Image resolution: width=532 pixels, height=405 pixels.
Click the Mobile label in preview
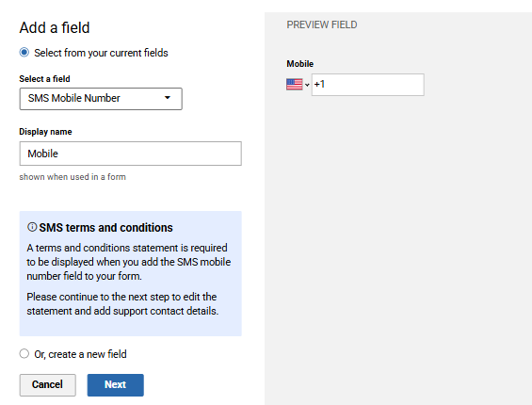tap(300, 64)
